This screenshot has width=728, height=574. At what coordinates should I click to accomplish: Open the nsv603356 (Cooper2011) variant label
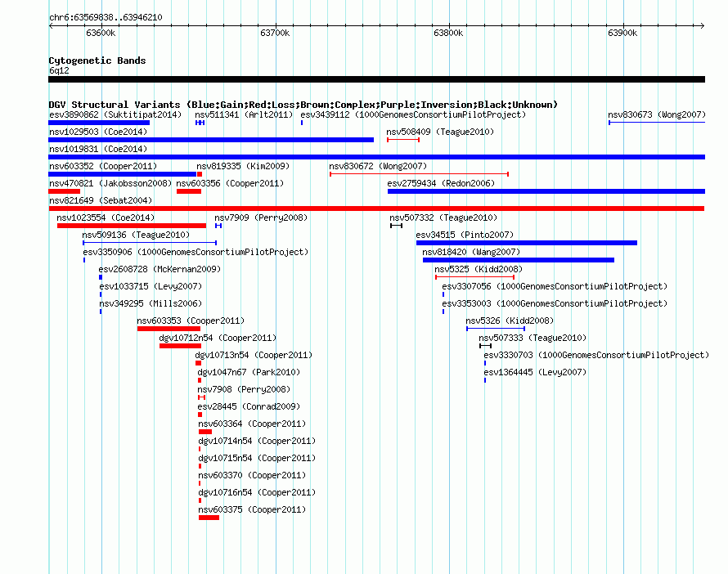[230, 183]
